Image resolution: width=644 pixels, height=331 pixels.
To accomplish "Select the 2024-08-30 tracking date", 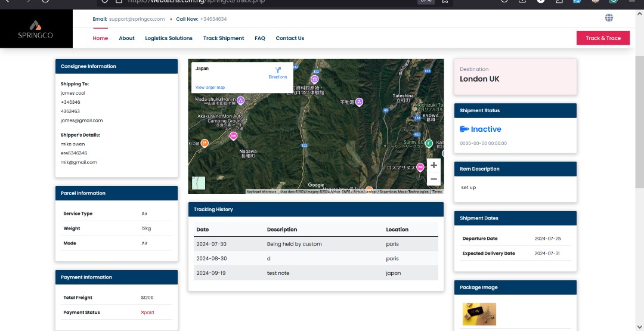I will click(212, 258).
